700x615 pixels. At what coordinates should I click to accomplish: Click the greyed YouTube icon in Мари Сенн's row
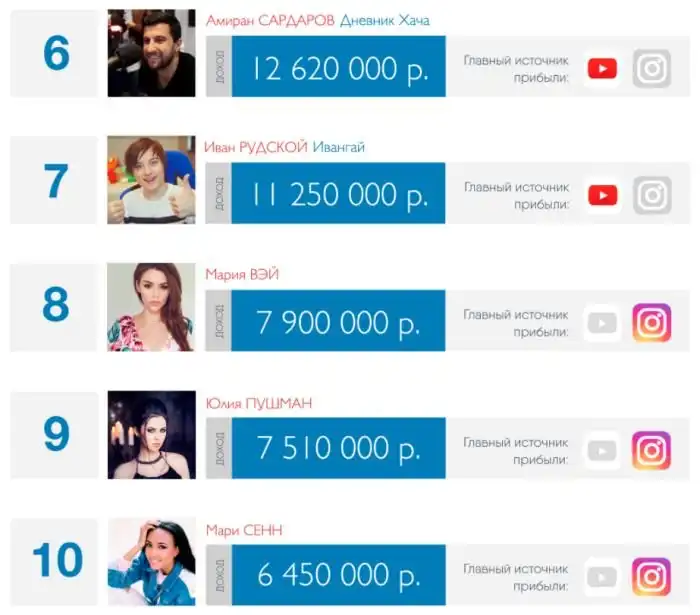[x=602, y=577]
